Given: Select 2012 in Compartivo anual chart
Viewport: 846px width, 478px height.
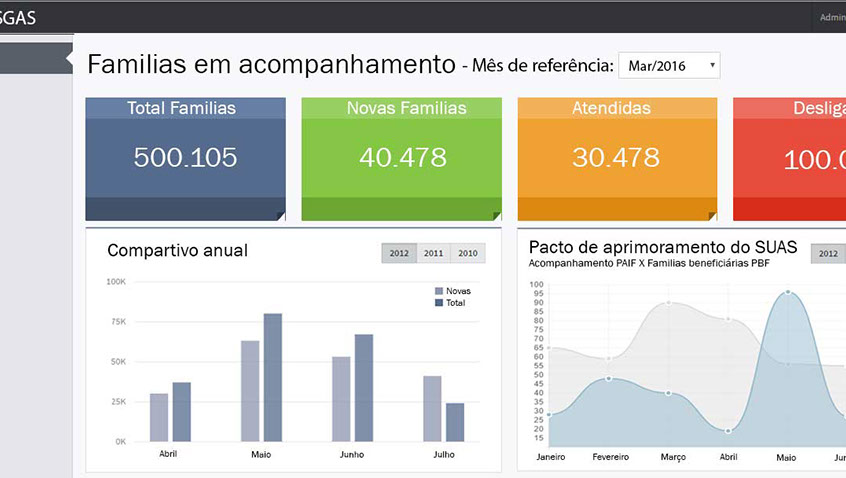Looking at the screenshot, I should (x=398, y=253).
